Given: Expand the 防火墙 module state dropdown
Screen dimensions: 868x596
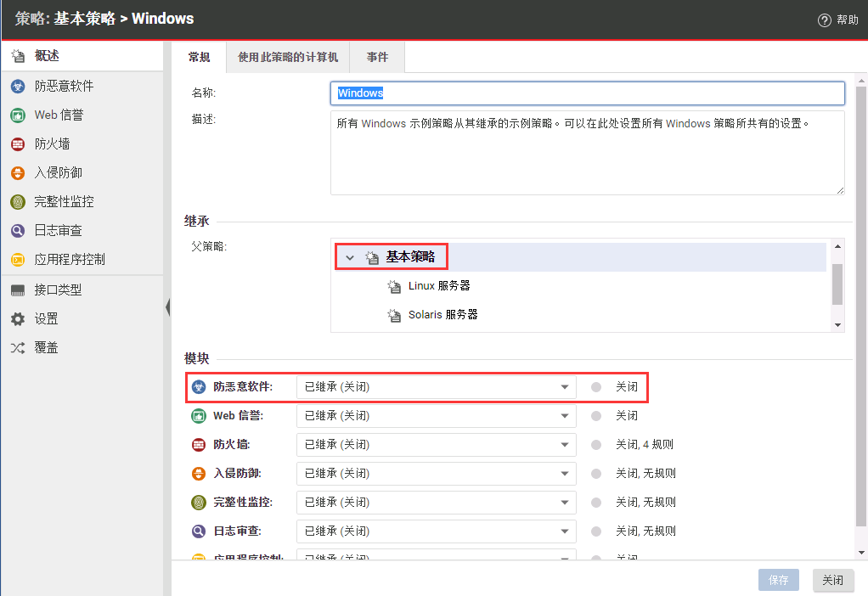Looking at the screenshot, I should point(436,445).
